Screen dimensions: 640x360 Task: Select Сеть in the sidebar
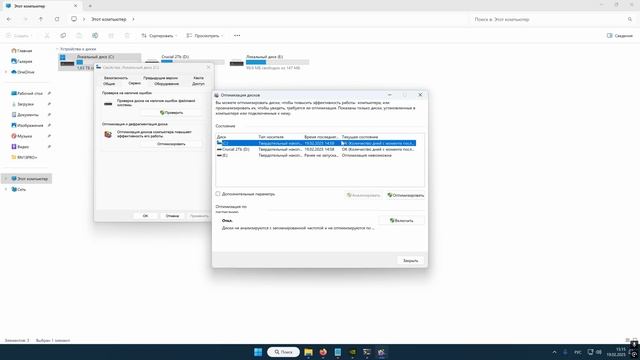[x=19, y=189]
